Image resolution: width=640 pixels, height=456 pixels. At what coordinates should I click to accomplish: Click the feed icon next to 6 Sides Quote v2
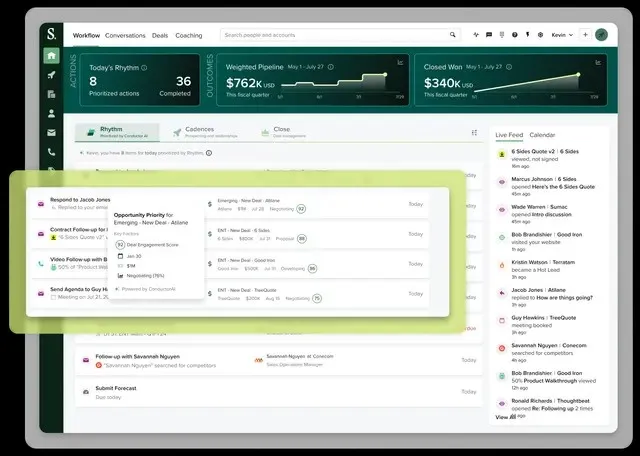coord(502,154)
